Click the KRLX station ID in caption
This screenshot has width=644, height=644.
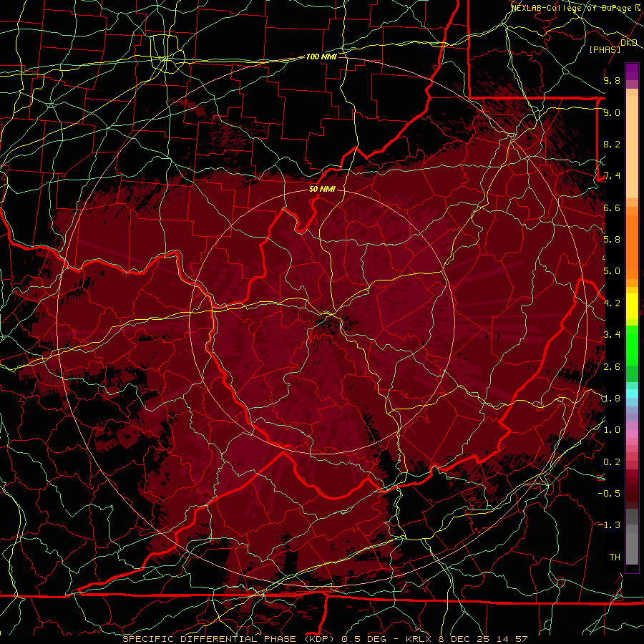[x=419, y=639]
